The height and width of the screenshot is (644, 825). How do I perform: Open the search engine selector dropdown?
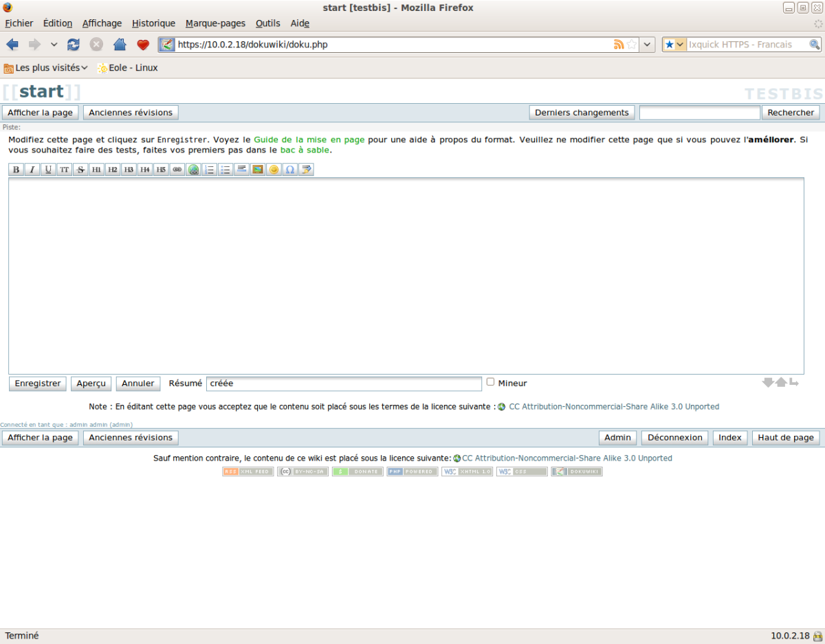point(674,45)
